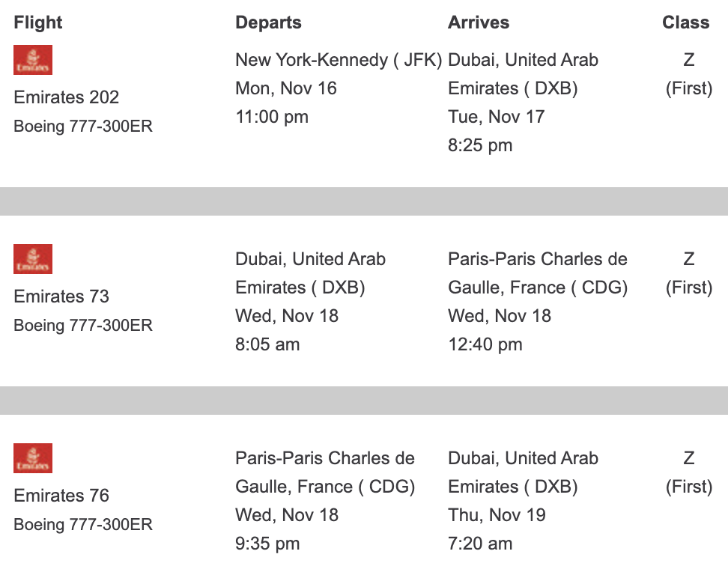728x584 pixels.
Task: Click the 8:25 pm arrival time
Action: 480,145
